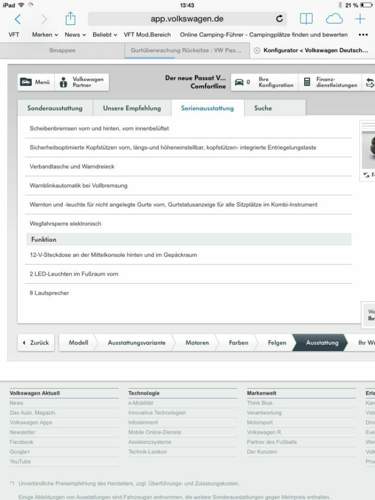The height and width of the screenshot is (500, 375).
Task: Go to the Farben step
Action: (x=238, y=343)
